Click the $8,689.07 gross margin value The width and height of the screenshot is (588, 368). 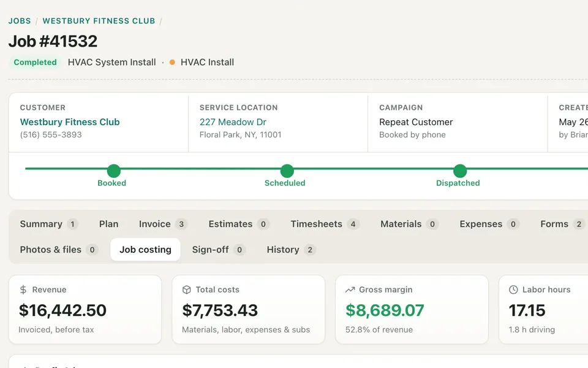tap(385, 310)
